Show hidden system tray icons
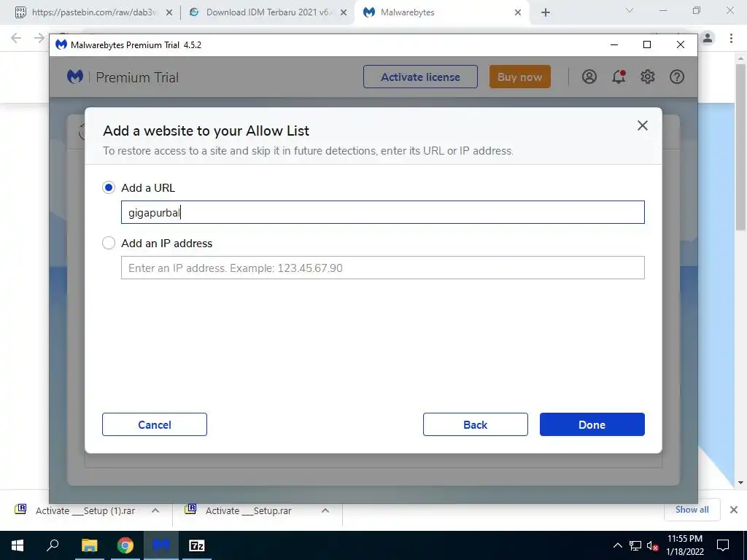 point(617,545)
